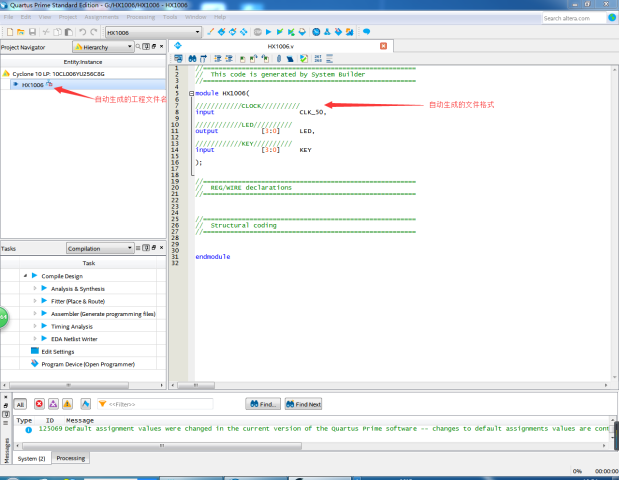Click the globe icon beside search box
This screenshot has height=481, width=620.
pos(612,18)
